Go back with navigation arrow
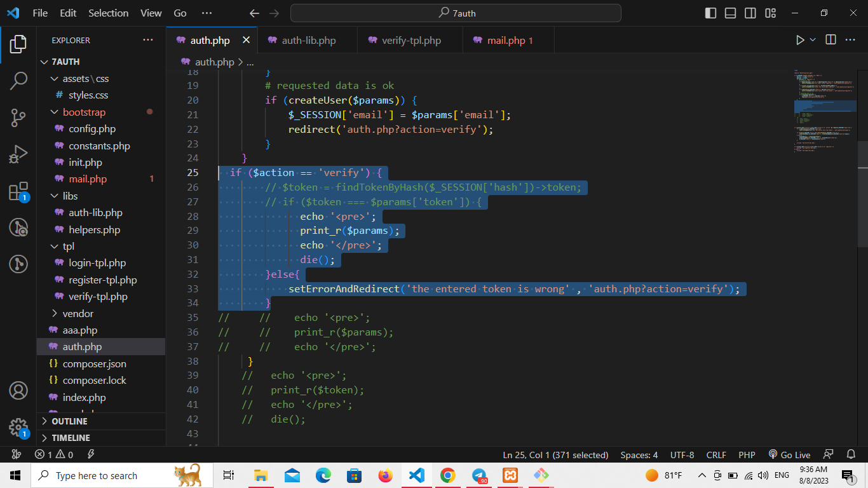 (254, 13)
